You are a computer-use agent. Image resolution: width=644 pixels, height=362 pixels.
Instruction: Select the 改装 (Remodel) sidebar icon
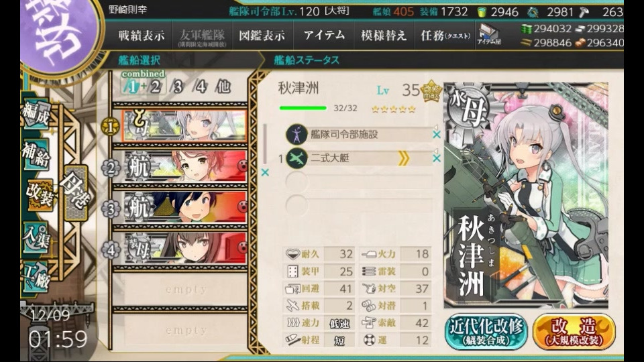(x=40, y=194)
